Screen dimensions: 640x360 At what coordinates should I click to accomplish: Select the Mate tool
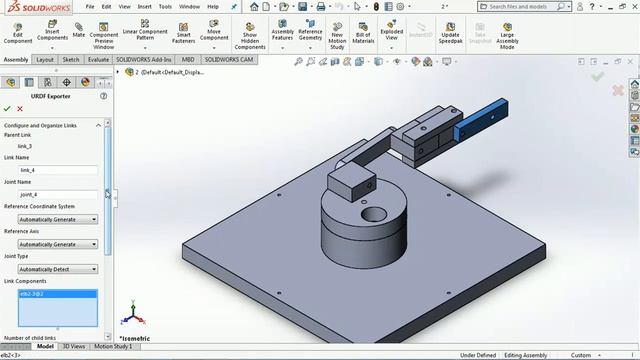click(78, 30)
